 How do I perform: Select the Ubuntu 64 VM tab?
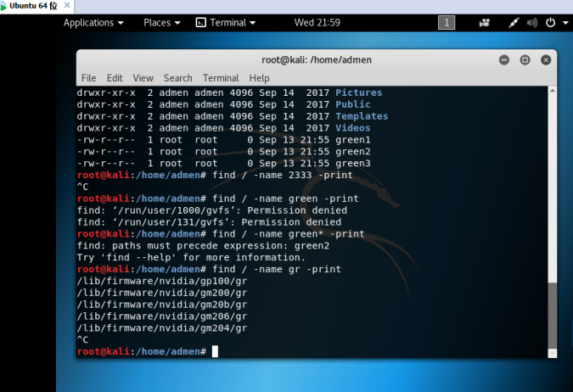33,5
